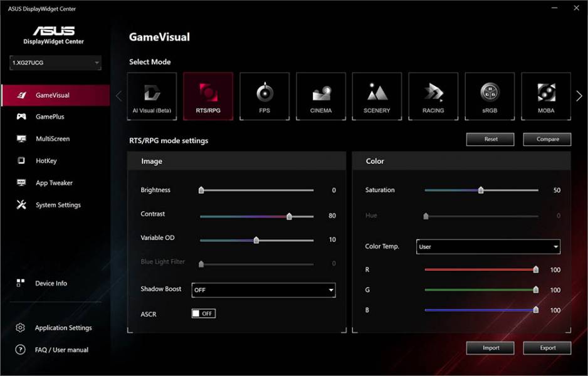Viewport: 588px width, 376px height.
Task: Open System Settings page
Action: point(58,205)
